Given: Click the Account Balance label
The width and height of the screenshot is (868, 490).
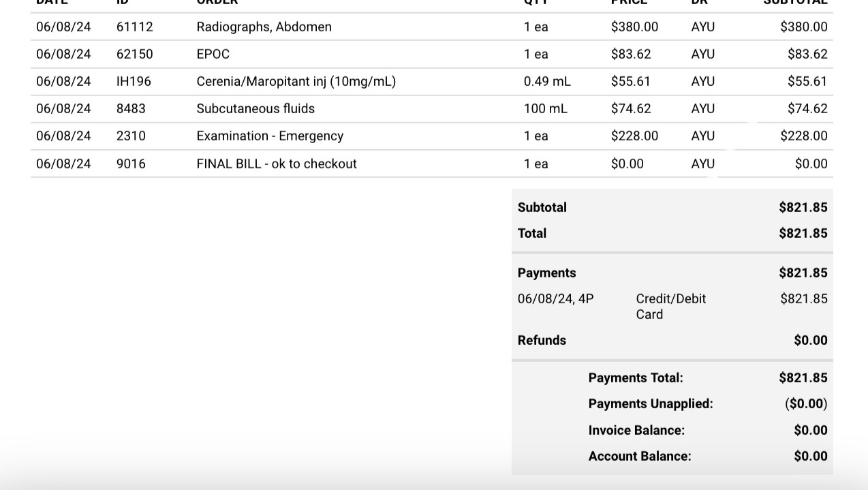Looking at the screenshot, I should point(639,457).
